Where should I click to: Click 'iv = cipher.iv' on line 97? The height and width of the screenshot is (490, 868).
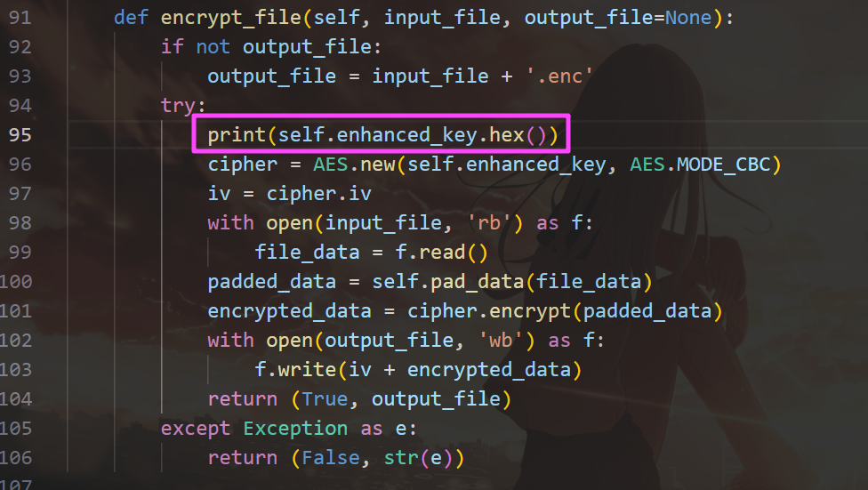coord(289,193)
